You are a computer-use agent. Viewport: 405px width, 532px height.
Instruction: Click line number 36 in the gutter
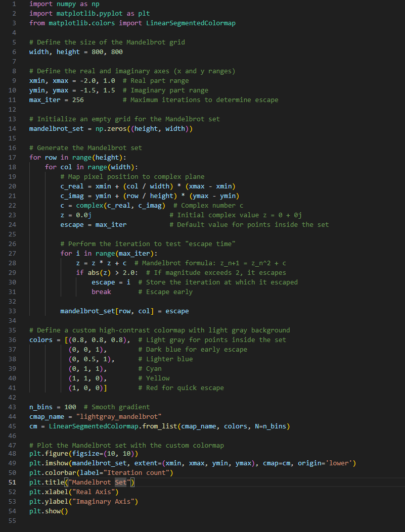13,340
